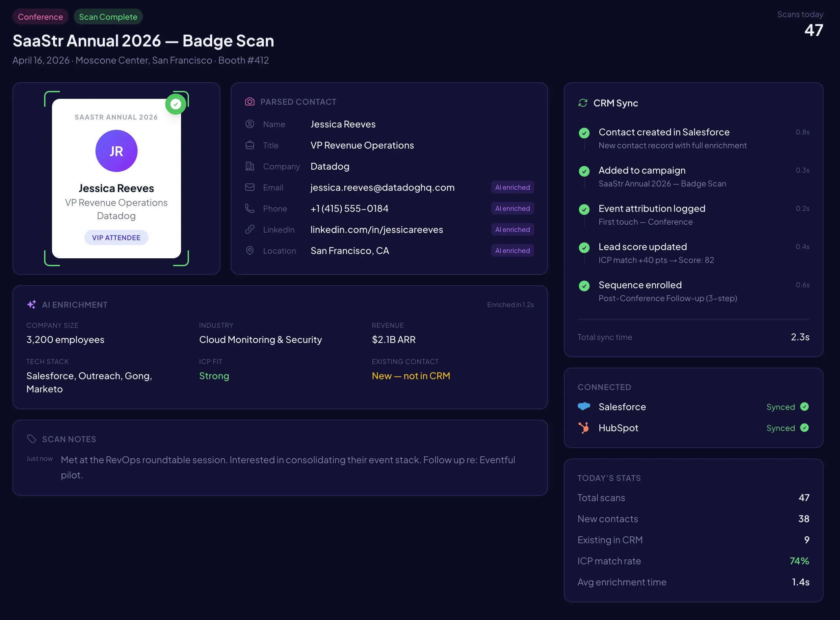The width and height of the screenshot is (840, 620).
Task: Click the camera icon beside Parsed Contact
Action: [250, 101]
